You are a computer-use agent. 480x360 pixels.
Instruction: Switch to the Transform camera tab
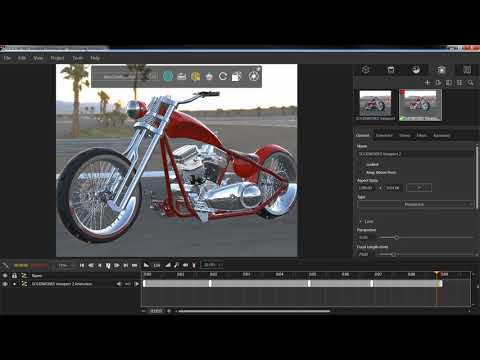coord(384,135)
